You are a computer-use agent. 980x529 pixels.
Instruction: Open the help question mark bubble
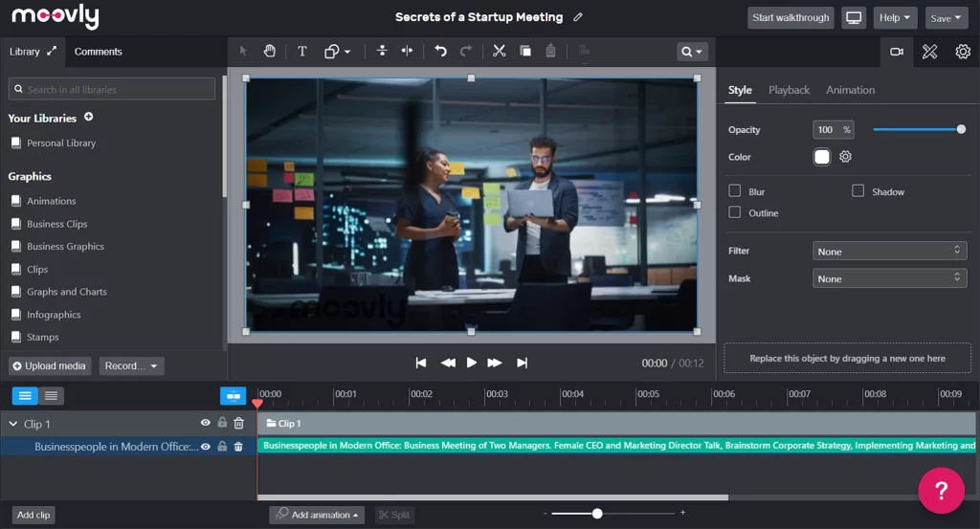[942, 491]
